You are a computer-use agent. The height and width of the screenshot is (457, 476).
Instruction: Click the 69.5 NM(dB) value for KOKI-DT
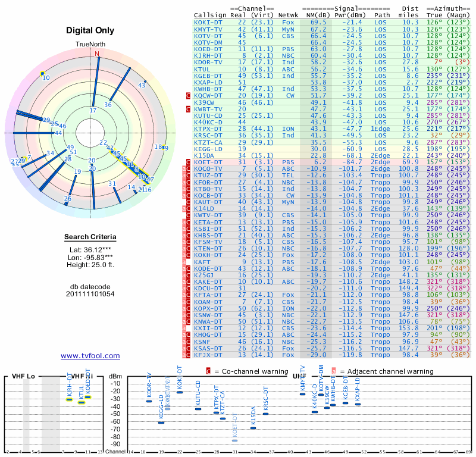click(318, 23)
